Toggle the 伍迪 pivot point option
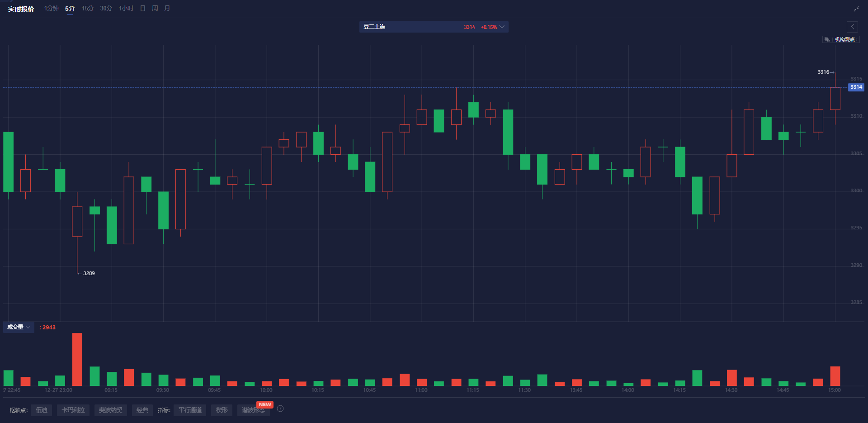The height and width of the screenshot is (423, 868). click(42, 410)
